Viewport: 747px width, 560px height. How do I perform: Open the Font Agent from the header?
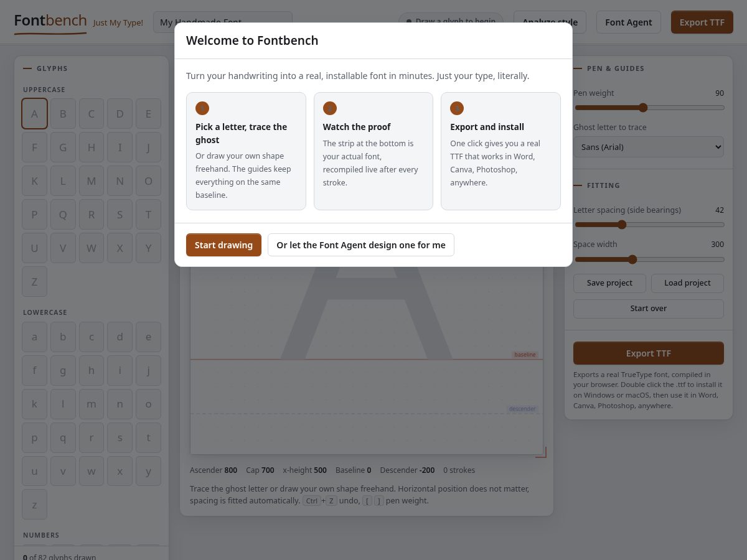(629, 22)
